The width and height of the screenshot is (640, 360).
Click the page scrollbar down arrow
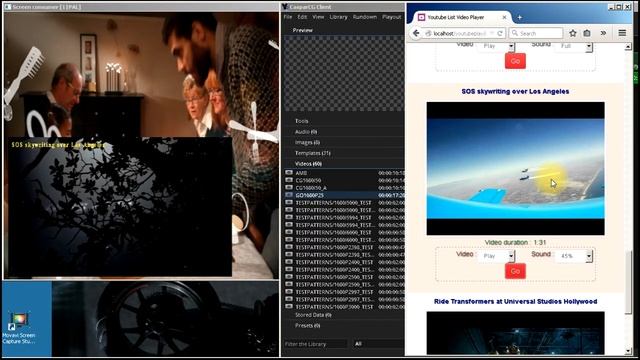click(x=628, y=351)
